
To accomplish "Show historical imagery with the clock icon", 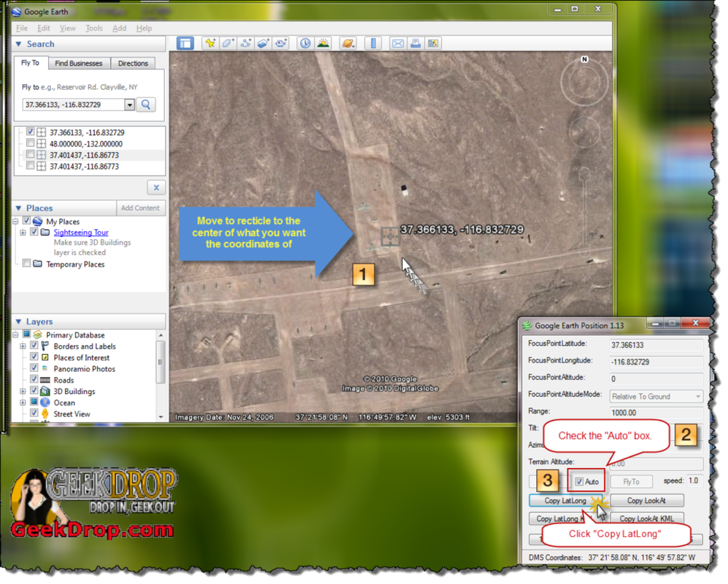I will point(305,43).
